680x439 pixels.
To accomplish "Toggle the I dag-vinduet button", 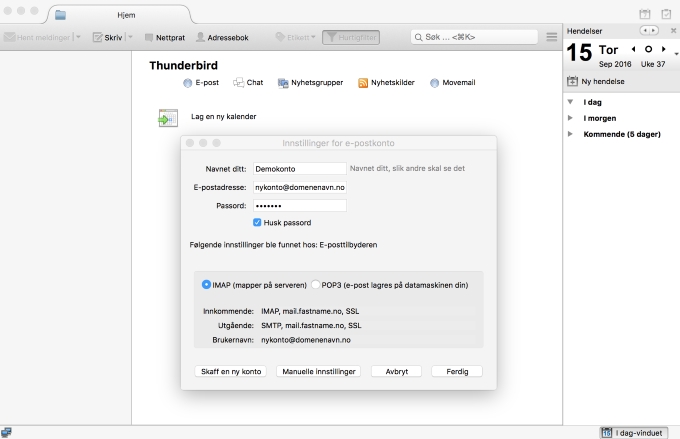I will point(634,433).
